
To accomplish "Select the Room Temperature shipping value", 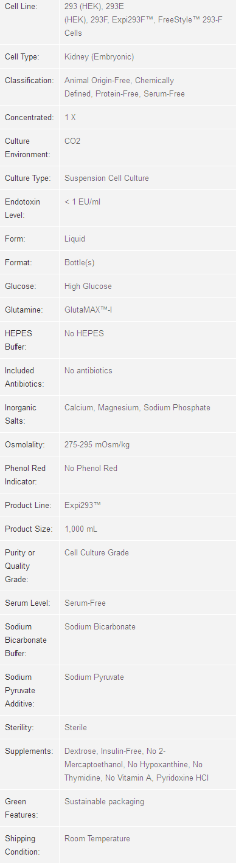I will click(97, 839).
